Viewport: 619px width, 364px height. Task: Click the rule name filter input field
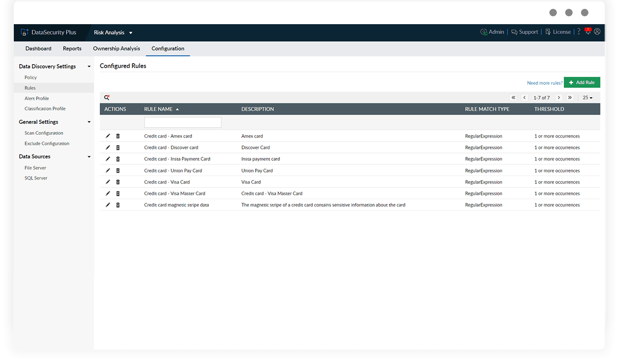click(183, 122)
